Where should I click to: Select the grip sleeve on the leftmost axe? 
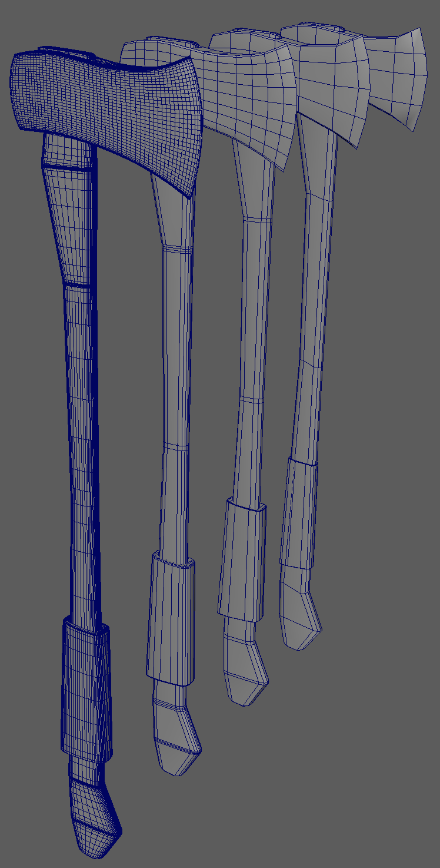coord(86,689)
